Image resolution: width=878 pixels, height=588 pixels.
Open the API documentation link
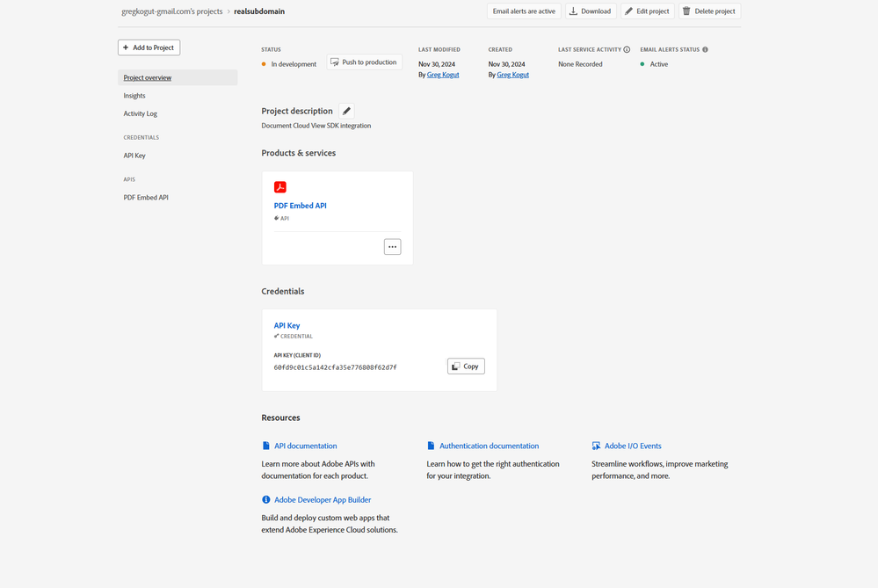[306, 446]
